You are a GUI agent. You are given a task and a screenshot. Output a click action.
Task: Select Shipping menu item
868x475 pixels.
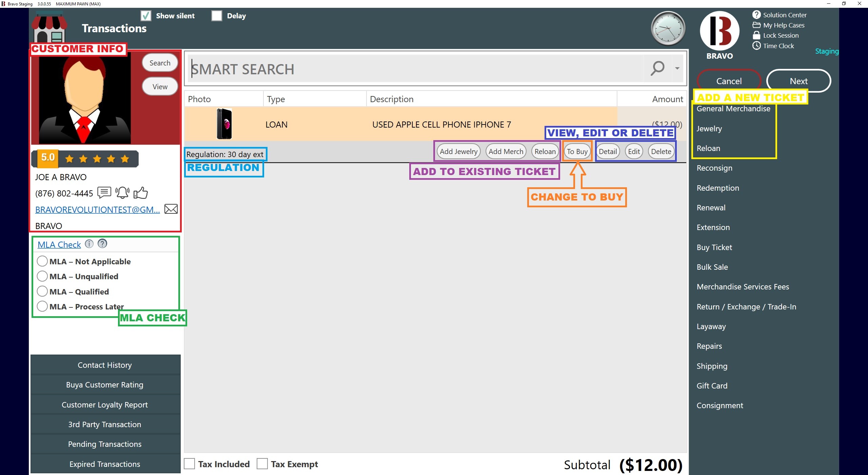coord(712,366)
